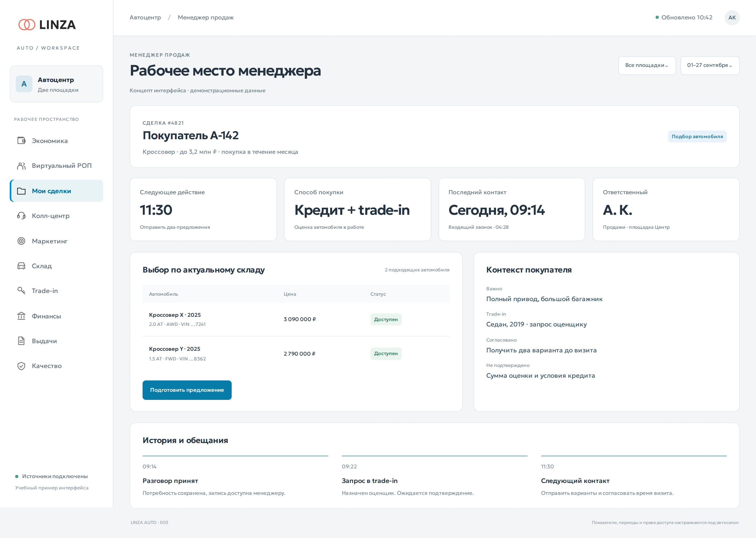Expand the Все площадки dropdown
The image size is (756, 538).
click(x=647, y=65)
